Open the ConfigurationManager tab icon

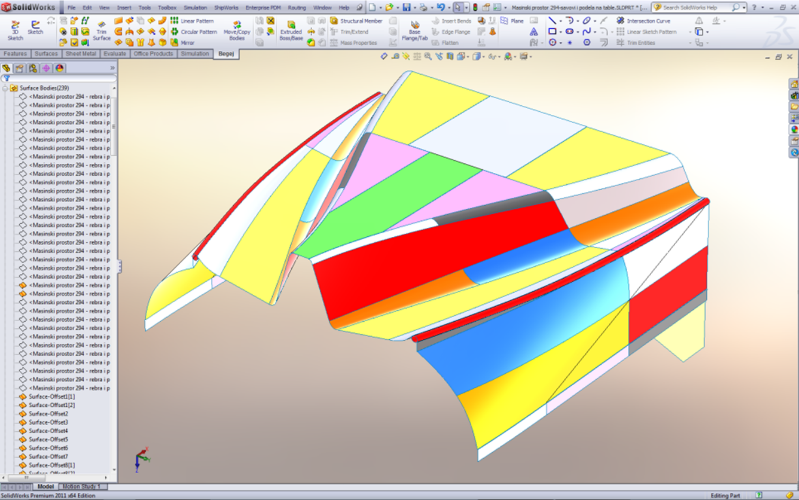(x=33, y=68)
